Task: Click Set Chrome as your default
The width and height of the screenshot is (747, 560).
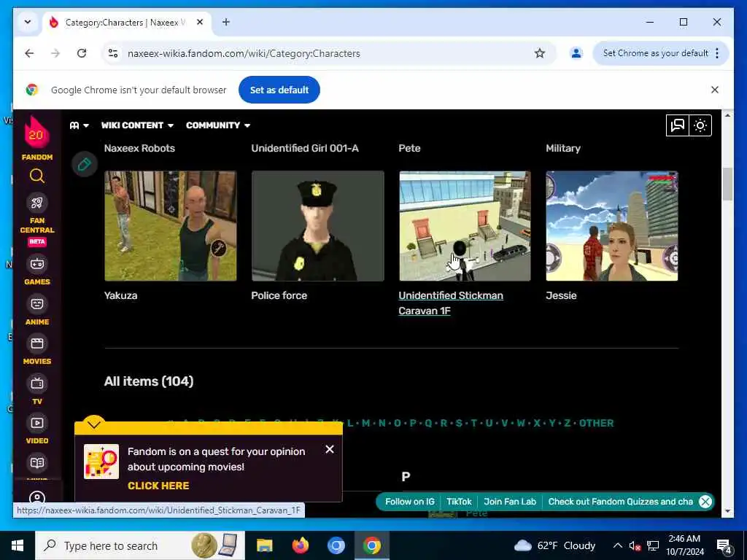Action: pos(655,53)
